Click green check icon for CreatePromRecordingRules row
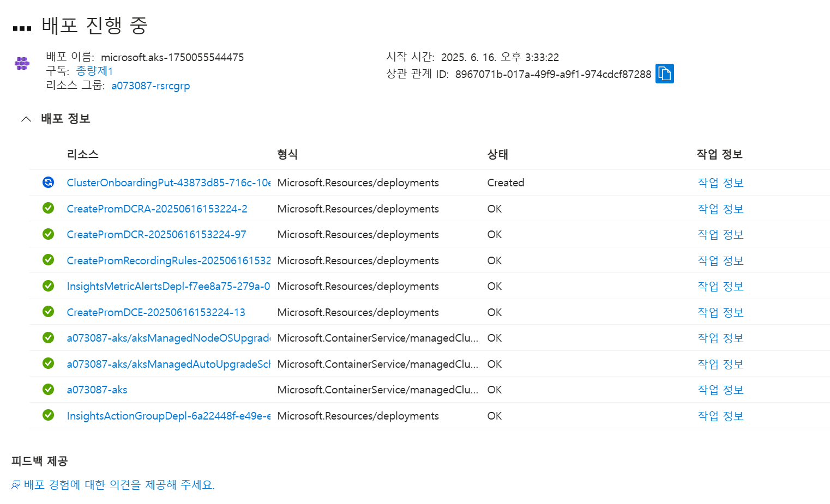Screen dimensions: 830x504 [49, 259]
